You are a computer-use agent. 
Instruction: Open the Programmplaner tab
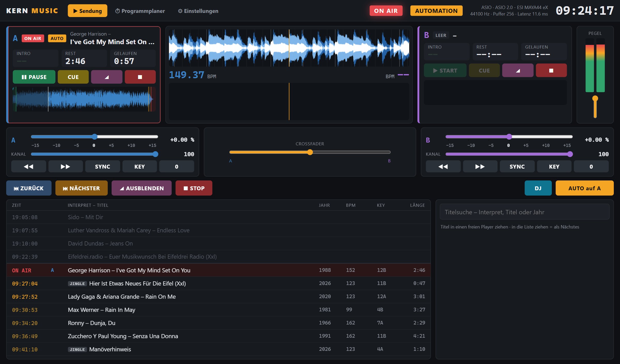(x=140, y=11)
